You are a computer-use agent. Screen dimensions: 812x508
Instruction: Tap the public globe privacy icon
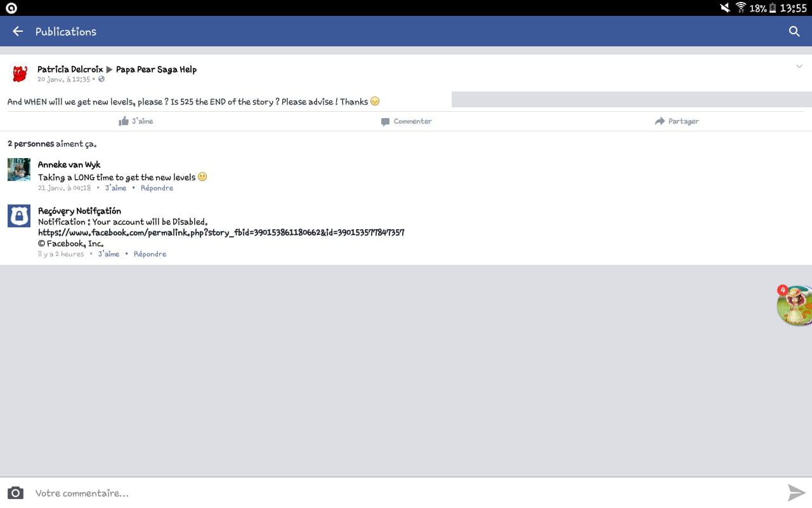(101, 79)
